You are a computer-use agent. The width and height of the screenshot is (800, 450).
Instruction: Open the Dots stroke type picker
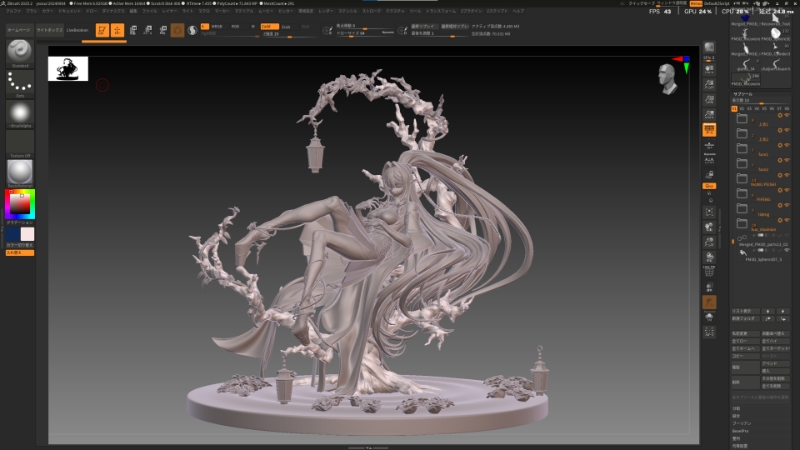[19, 84]
